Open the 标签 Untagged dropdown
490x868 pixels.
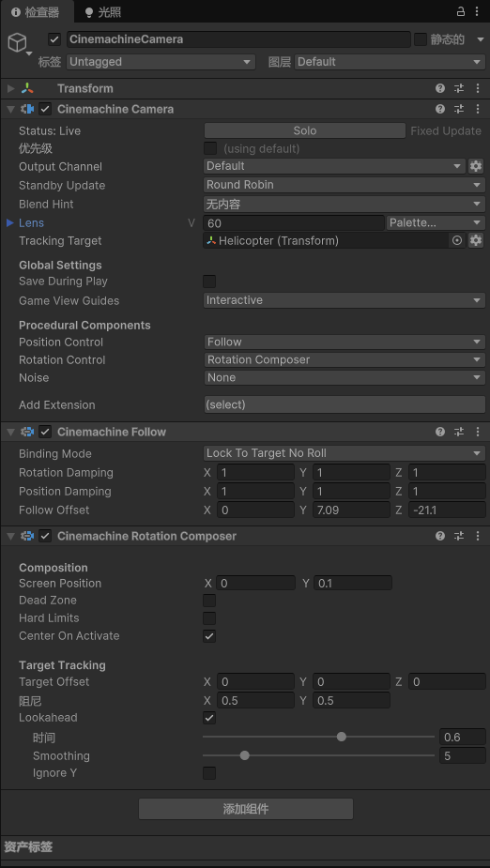click(x=161, y=62)
